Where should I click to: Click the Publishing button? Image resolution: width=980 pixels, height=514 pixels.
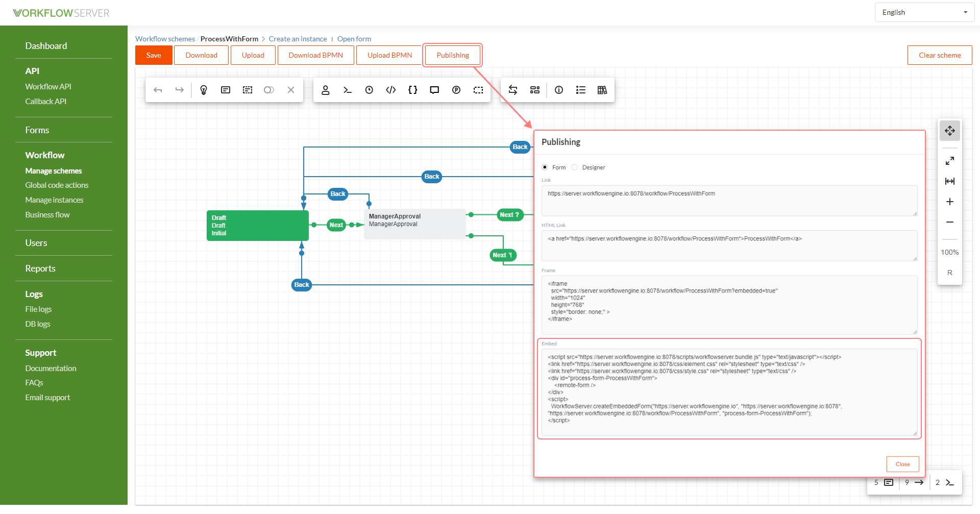coord(453,55)
